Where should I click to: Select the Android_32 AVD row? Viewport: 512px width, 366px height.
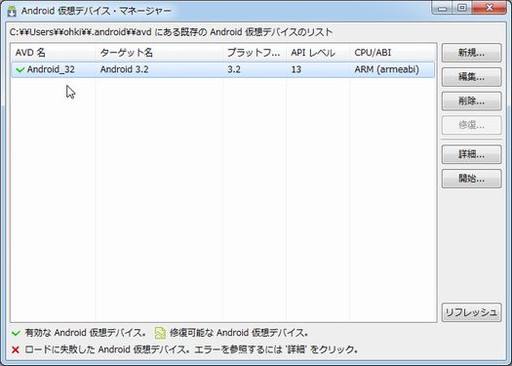point(223,70)
